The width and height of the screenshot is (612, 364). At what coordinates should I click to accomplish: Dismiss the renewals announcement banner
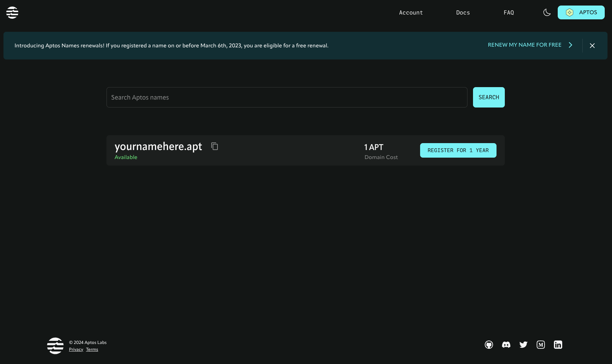[592, 46]
